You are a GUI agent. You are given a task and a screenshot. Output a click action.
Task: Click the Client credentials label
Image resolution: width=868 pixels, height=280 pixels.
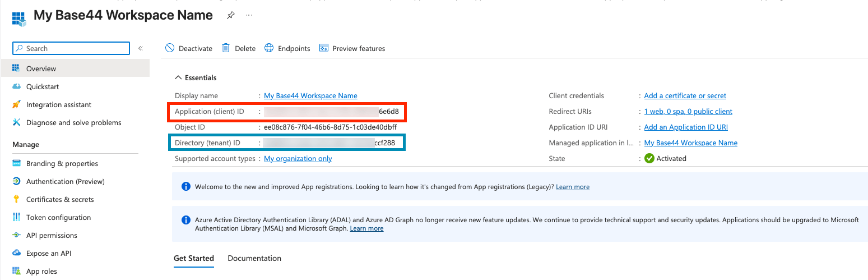pyautogui.click(x=577, y=95)
